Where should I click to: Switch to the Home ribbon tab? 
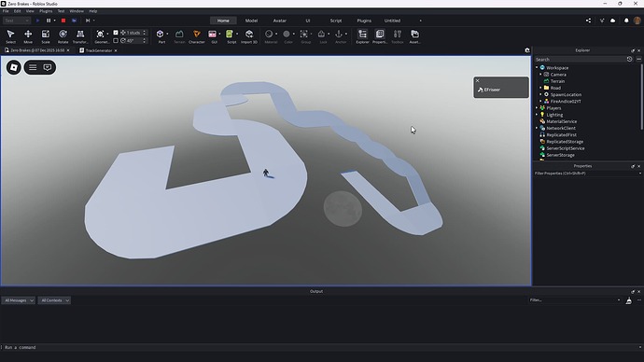tap(223, 21)
